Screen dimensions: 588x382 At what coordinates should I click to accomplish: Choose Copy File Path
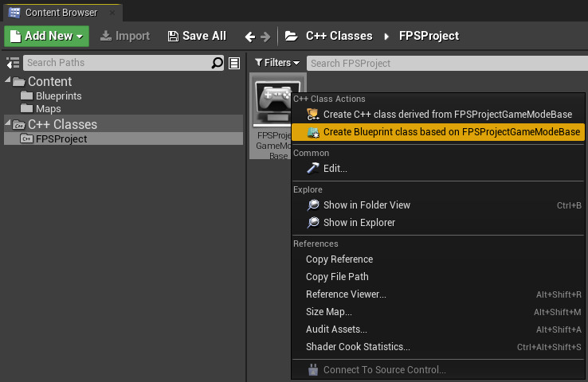click(x=438, y=277)
